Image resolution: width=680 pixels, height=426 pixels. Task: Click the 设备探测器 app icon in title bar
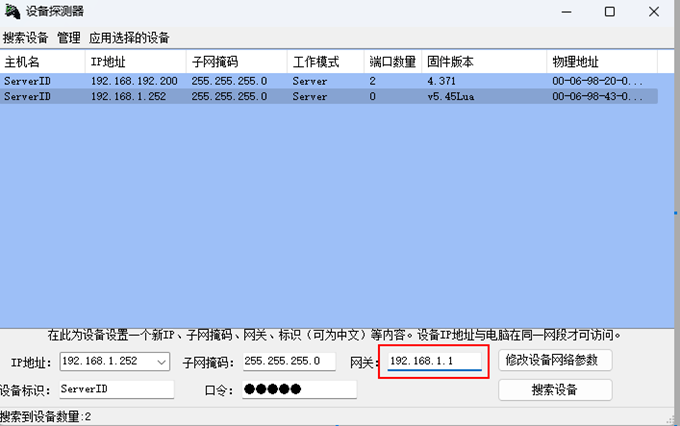[x=12, y=11]
